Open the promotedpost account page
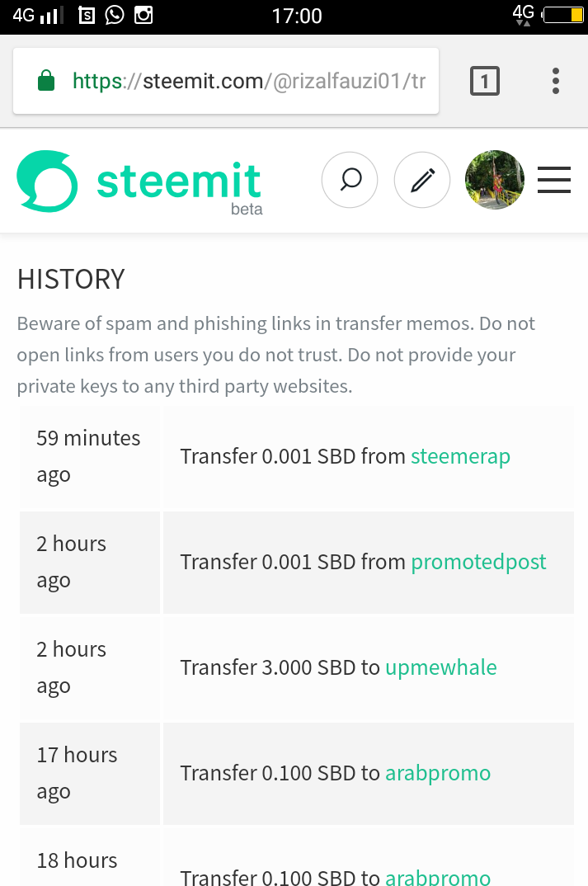 point(478,562)
